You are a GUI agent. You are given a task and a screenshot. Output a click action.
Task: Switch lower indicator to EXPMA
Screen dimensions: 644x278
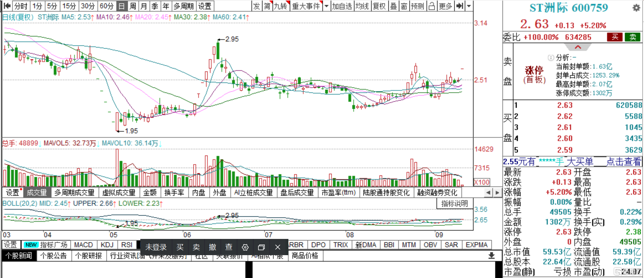tap(476, 245)
